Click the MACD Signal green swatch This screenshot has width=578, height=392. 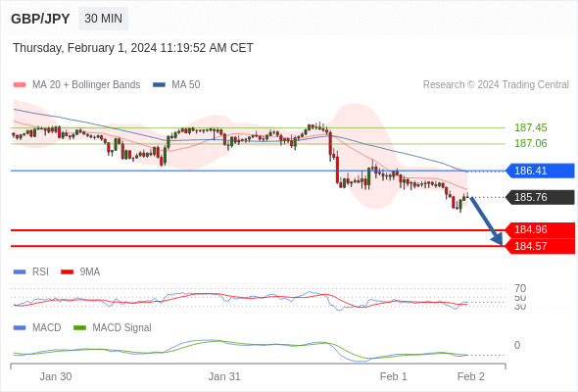click(x=79, y=328)
